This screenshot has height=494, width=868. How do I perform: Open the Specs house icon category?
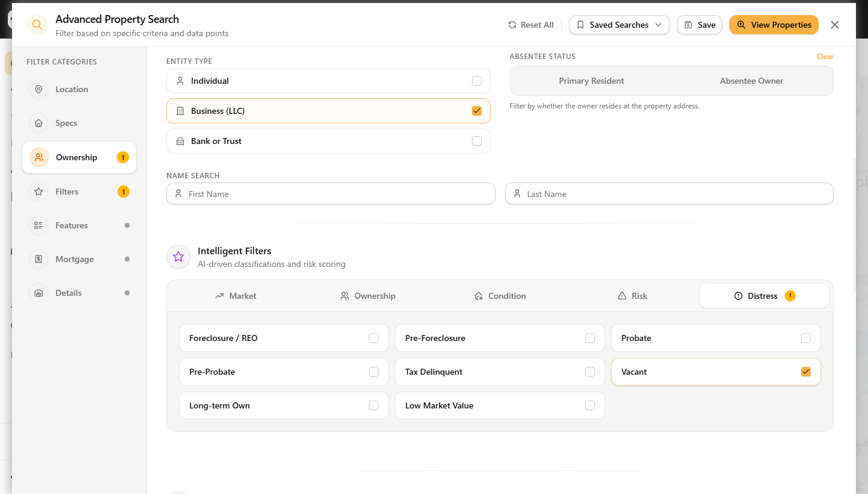click(x=39, y=123)
